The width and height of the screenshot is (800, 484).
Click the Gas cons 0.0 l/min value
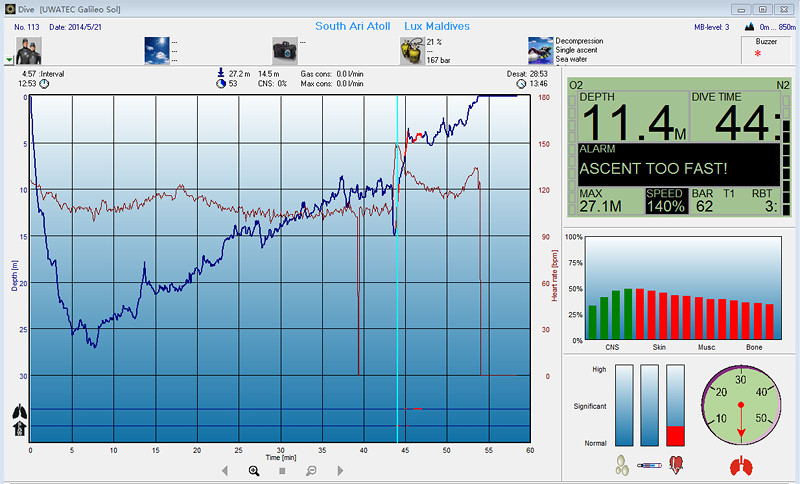[x=332, y=74]
